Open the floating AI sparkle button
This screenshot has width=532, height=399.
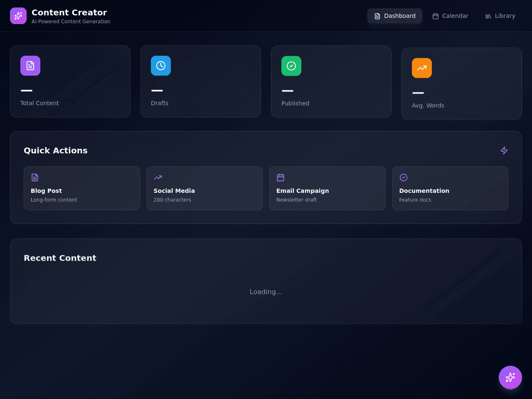pos(510,377)
